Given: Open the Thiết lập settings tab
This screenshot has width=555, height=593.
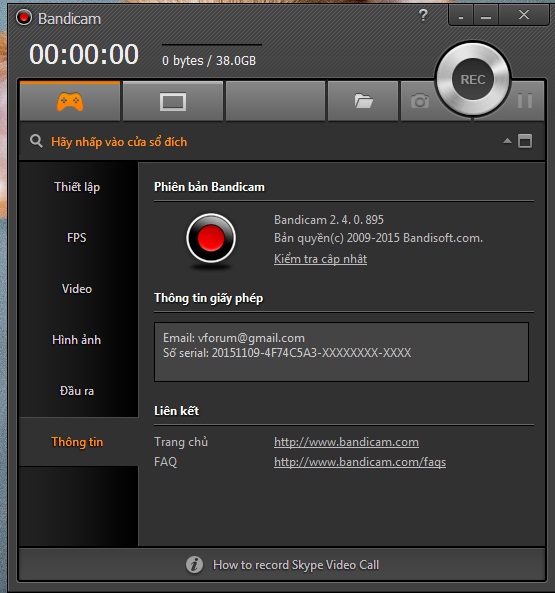Looking at the screenshot, I should point(77,187).
